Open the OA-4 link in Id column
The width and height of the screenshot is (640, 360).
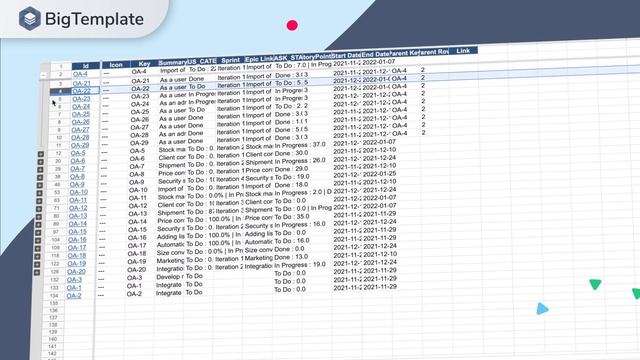80,74
